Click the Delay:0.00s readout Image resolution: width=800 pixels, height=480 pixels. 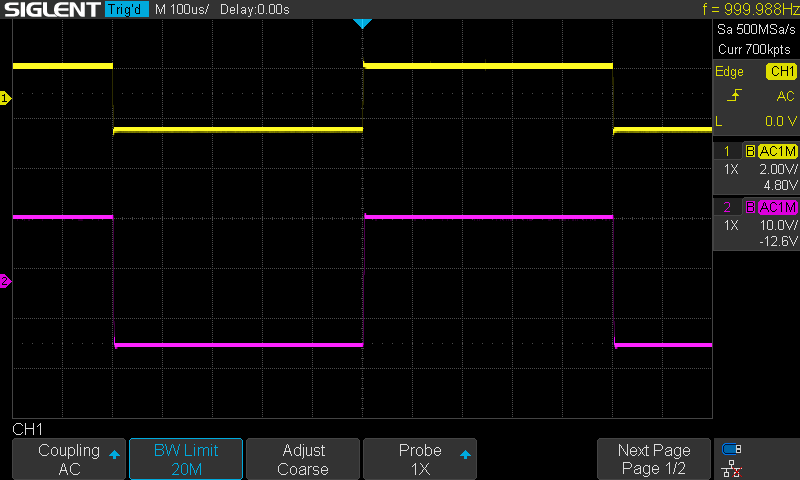[255, 9]
